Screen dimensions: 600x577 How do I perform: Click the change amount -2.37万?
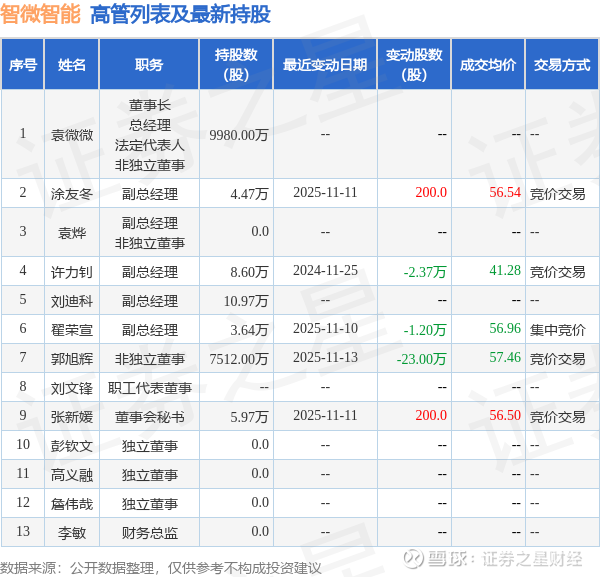click(425, 272)
